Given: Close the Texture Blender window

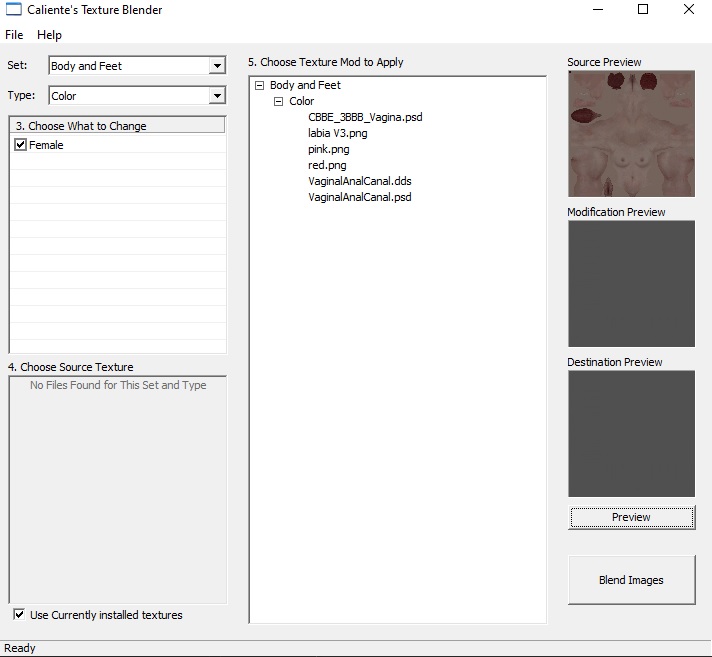Looking at the screenshot, I should (x=688, y=10).
